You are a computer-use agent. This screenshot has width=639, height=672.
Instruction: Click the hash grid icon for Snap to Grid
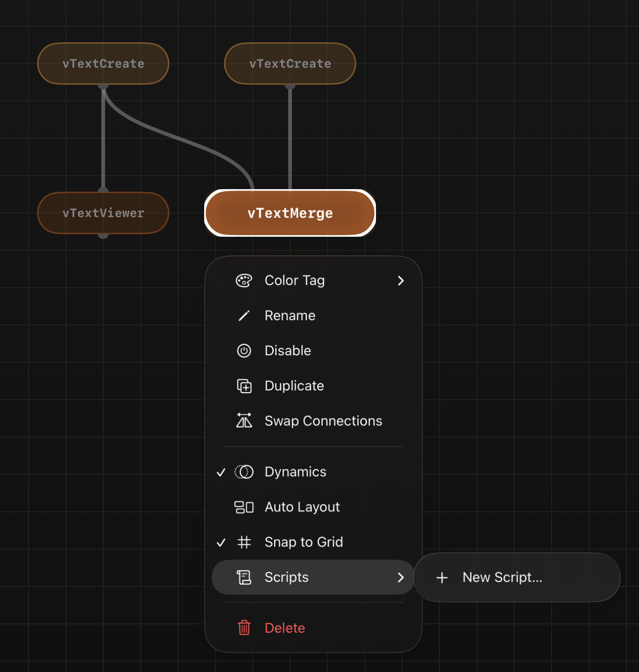tap(244, 542)
